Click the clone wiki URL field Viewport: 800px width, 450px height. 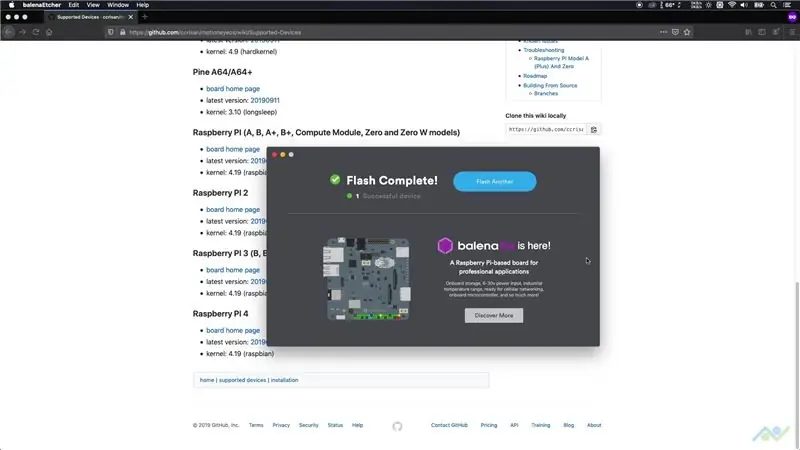pos(546,130)
